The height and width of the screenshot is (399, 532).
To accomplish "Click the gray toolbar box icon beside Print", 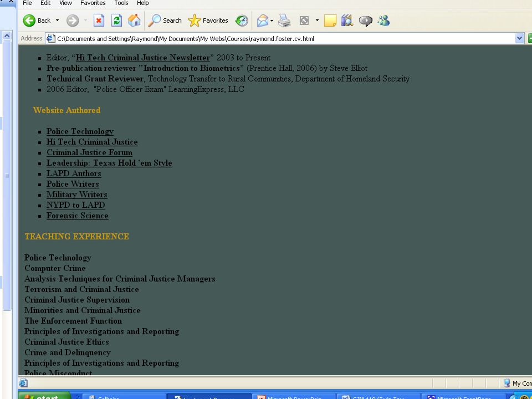I will click(x=304, y=21).
